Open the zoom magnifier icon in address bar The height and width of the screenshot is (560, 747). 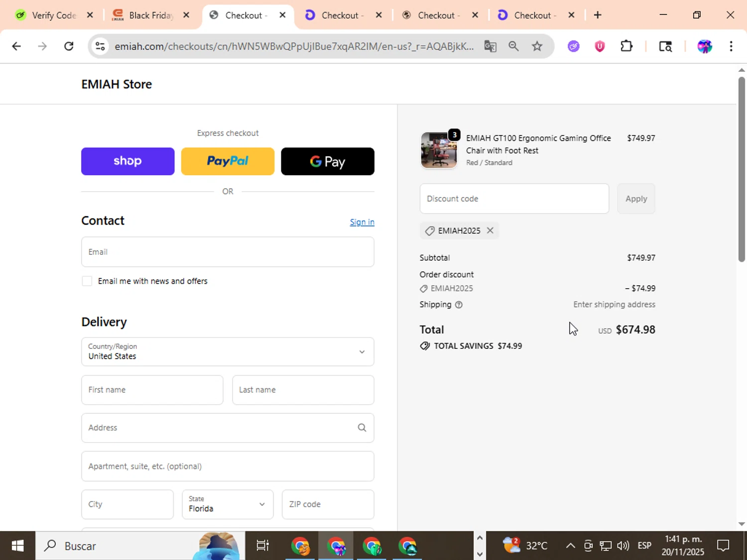513,46
